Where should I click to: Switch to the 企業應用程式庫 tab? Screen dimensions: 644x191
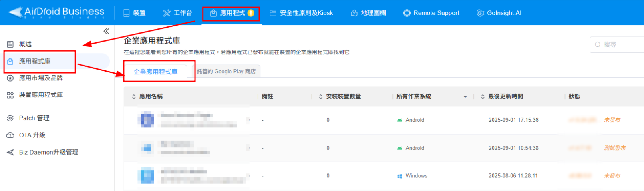coord(155,72)
